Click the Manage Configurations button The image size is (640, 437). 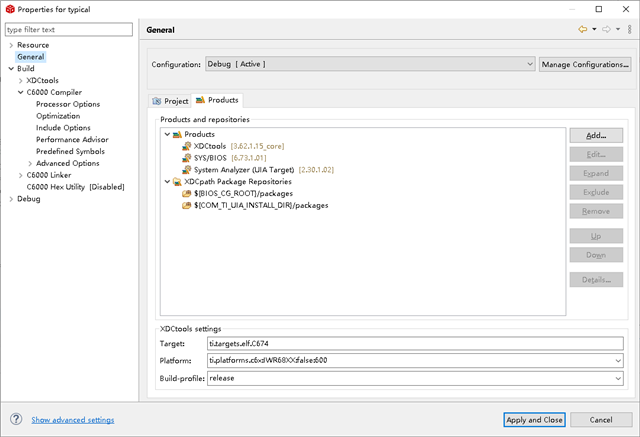tap(583, 64)
